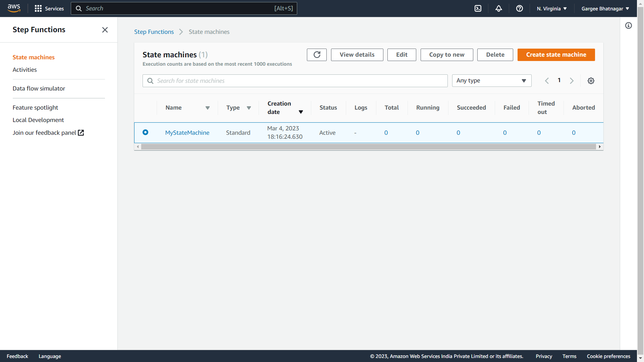Open Data flow simulator sidebar item
The width and height of the screenshot is (644, 362).
click(39, 88)
